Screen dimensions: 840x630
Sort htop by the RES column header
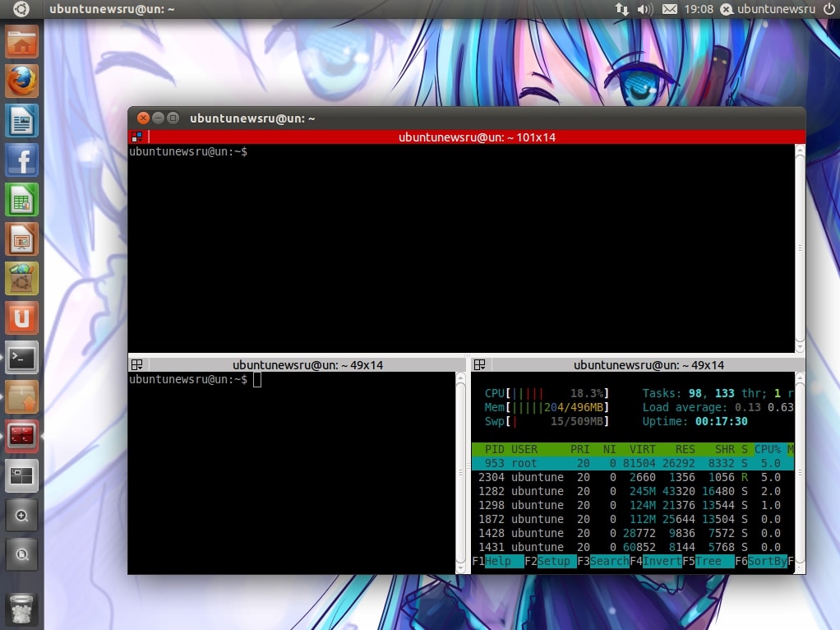pyautogui.click(x=685, y=449)
